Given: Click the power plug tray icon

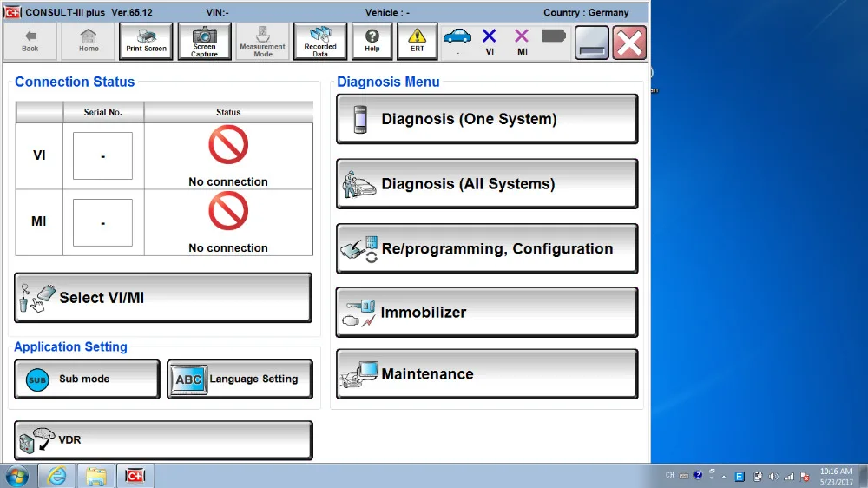Looking at the screenshot, I should pyautogui.click(x=758, y=477).
